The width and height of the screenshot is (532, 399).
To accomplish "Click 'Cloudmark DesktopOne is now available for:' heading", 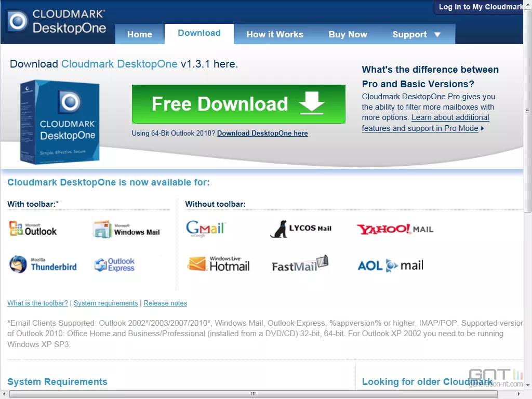I will 109,182.
